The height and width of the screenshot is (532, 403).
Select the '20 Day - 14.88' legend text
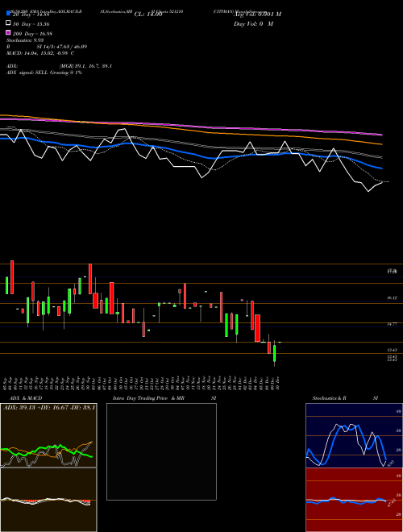31,15
